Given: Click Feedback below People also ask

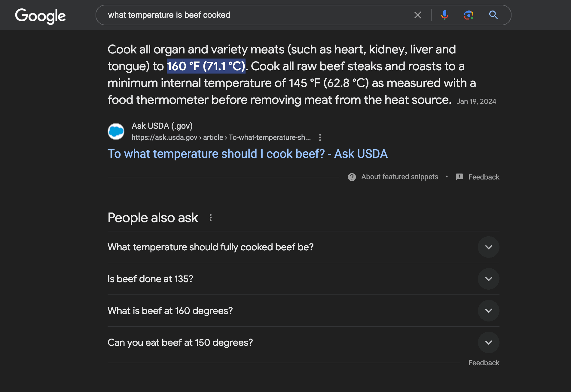Looking at the screenshot, I should coord(484,363).
